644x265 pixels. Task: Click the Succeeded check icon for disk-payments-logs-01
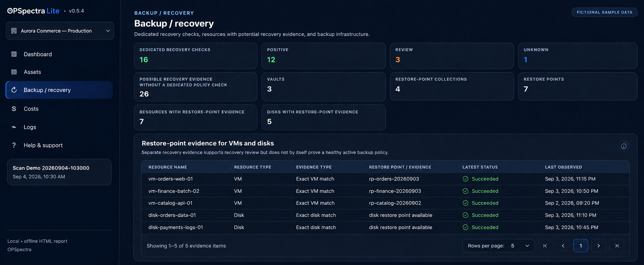(465, 227)
